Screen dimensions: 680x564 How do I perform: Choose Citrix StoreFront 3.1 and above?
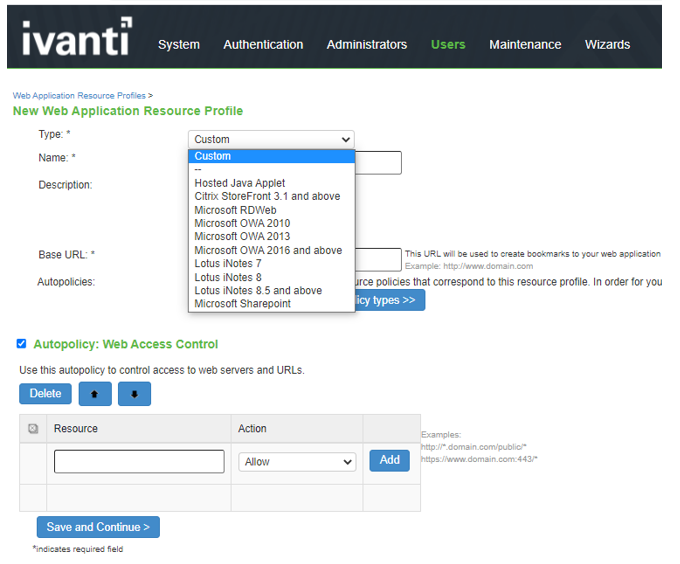pyautogui.click(x=271, y=196)
